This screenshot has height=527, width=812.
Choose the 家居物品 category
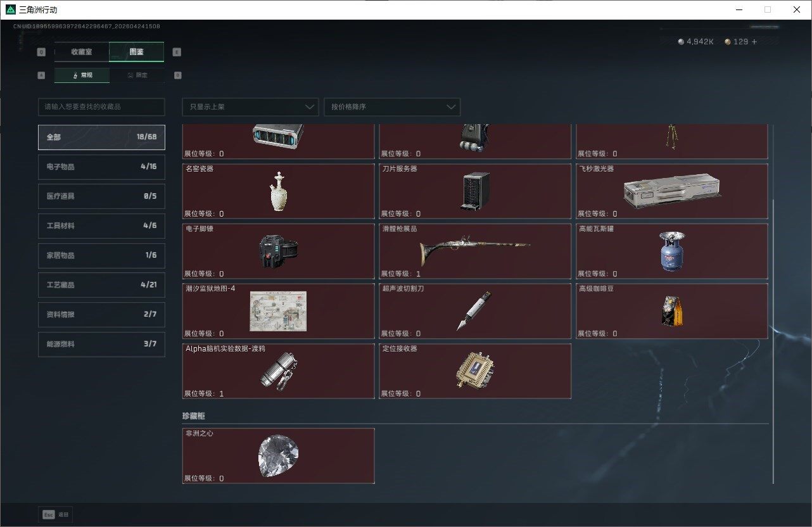pos(101,255)
